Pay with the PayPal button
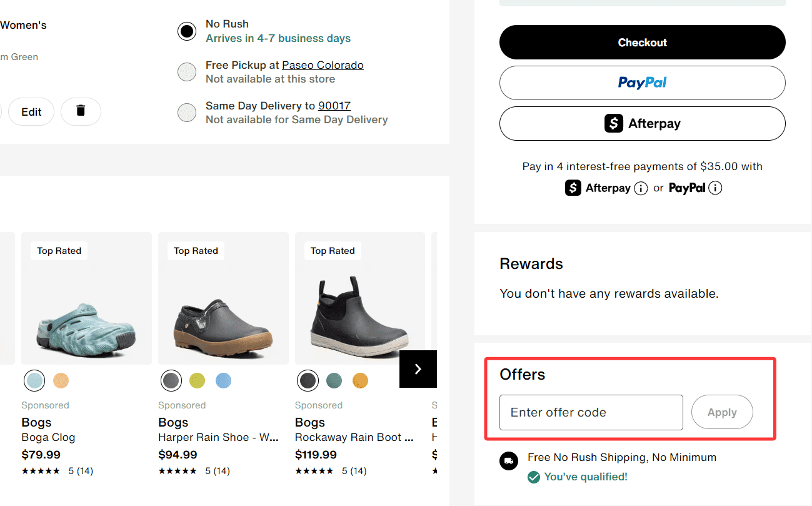This screenshot has width=812, height=506. coord(642,83)
